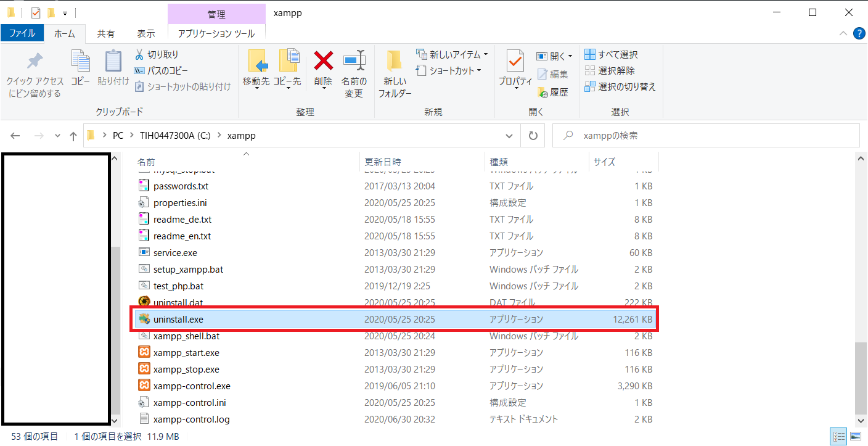Open Properties (プロパティ) checkmark icon
868x446 pixels.
coord(515,61)
